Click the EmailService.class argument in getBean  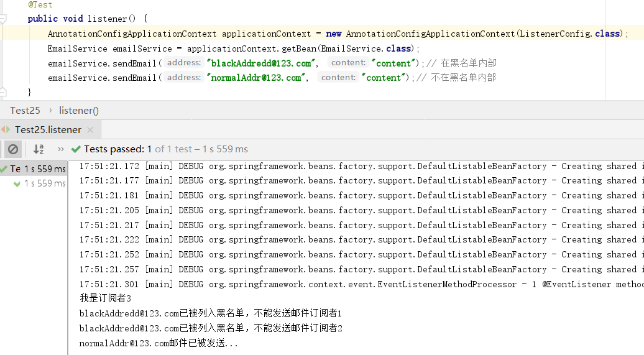coord(366,48)
